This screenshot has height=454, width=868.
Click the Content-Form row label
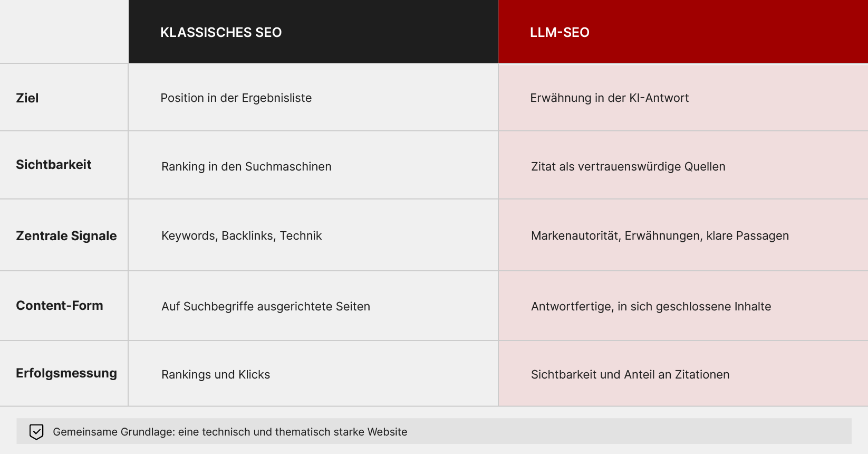(60, 306)
